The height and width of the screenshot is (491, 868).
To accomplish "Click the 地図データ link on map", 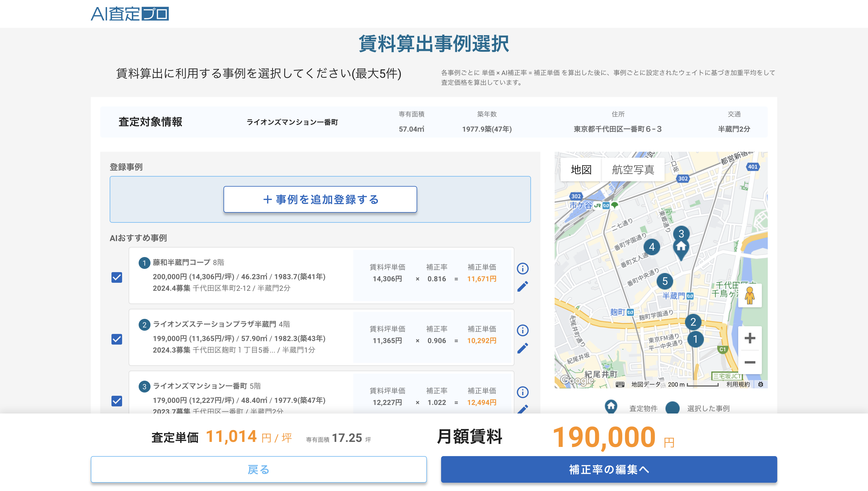I will (x=646, y=385).
